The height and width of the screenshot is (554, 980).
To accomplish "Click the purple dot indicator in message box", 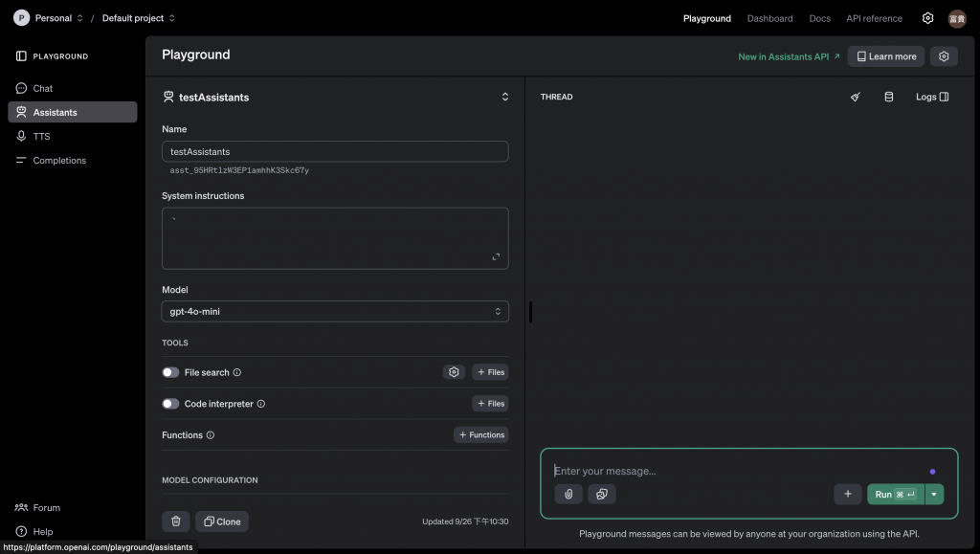I will [x=932, y=472].
